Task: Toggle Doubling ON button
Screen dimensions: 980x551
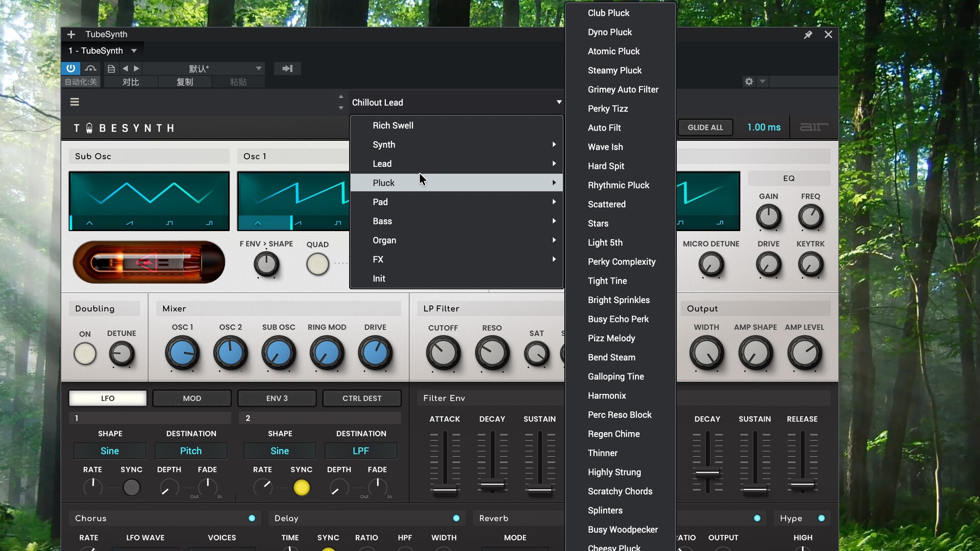Action: [x=85, y=354]
